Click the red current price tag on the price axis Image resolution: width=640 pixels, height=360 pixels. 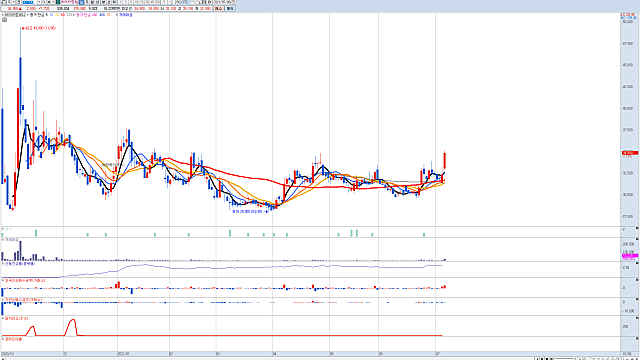coord(630,153)
